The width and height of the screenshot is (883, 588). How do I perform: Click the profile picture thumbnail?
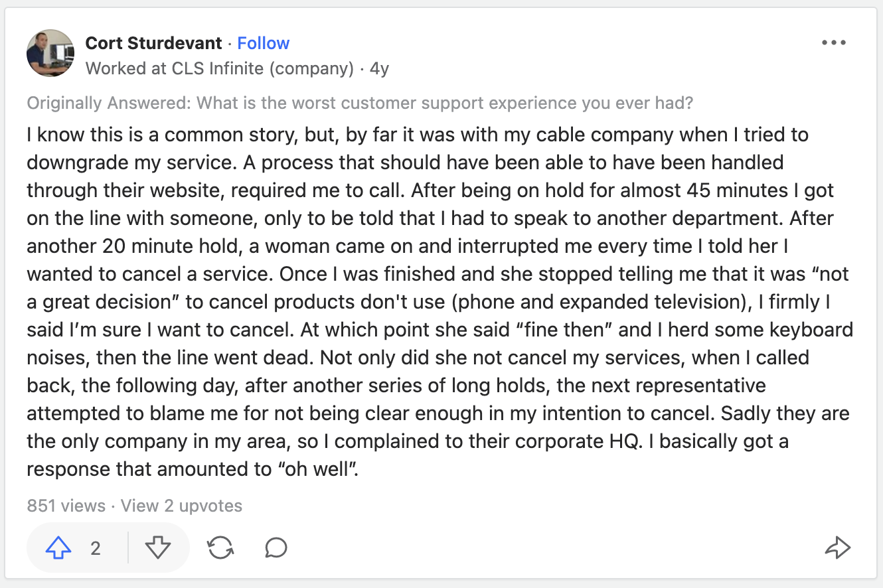coord(50,53)
